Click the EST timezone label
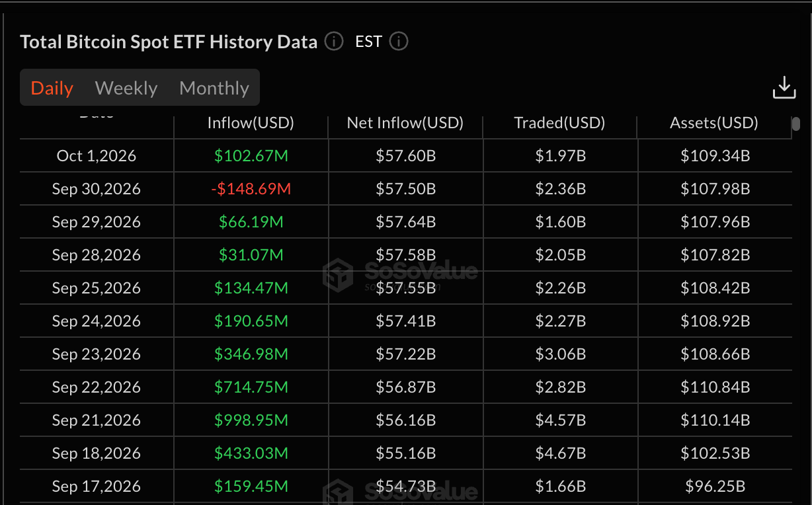Image resolution: width=812 pixels, height=505 pixels. coord(368,42)
